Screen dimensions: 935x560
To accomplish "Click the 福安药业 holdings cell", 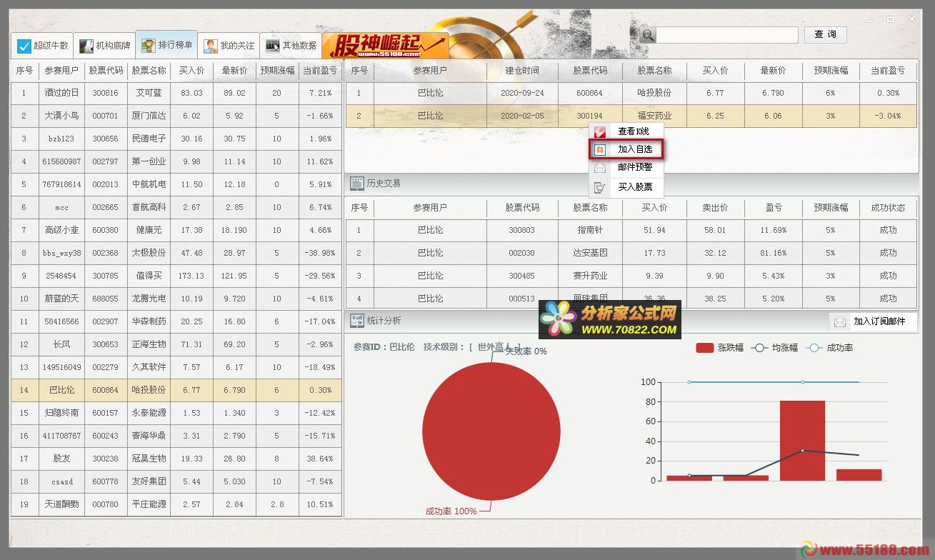I will [x=654, y=116].
